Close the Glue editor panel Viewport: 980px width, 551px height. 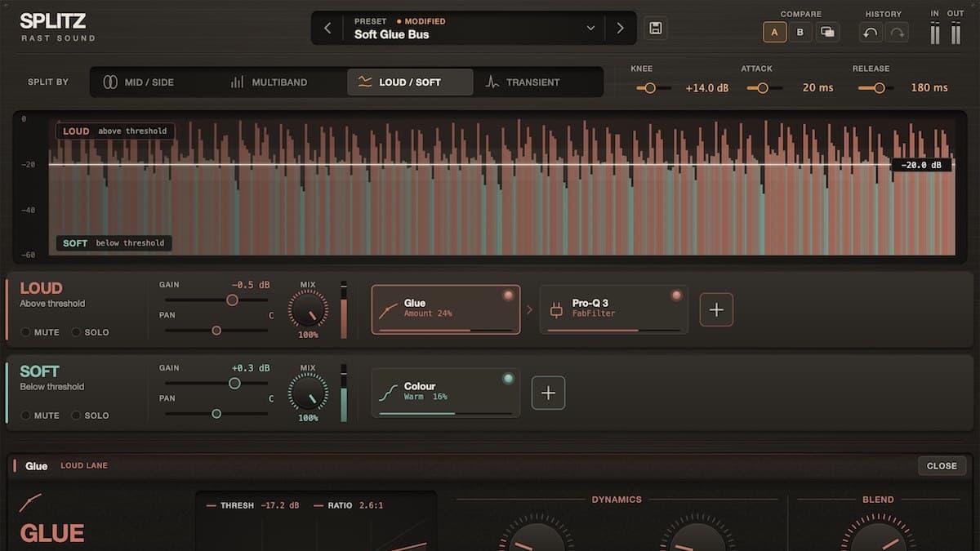pos(942,466)
